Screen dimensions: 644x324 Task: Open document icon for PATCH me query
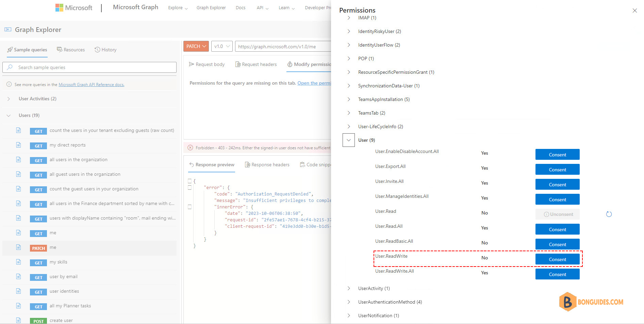coord(19,247)
